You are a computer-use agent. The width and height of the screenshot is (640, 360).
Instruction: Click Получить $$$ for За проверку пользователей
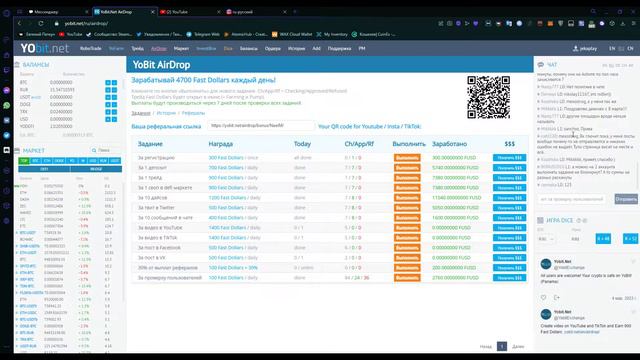tap(509, 278)
